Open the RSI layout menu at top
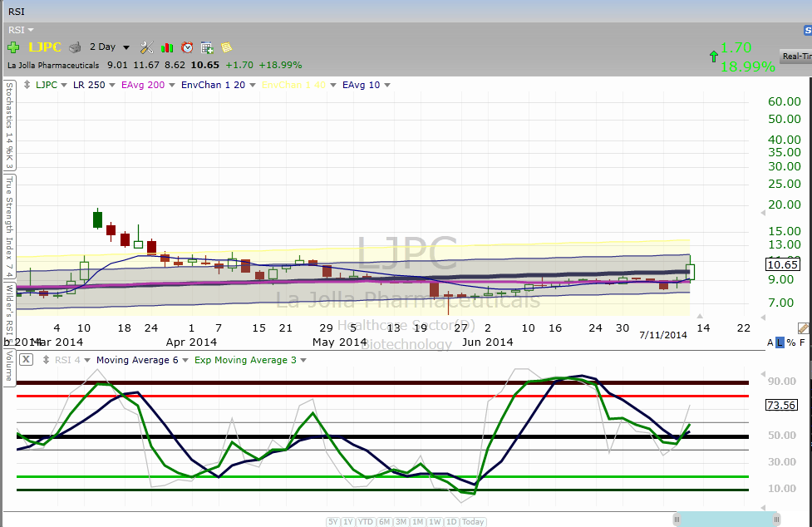This screenshot has height=527, width=812. click(21, 30)
